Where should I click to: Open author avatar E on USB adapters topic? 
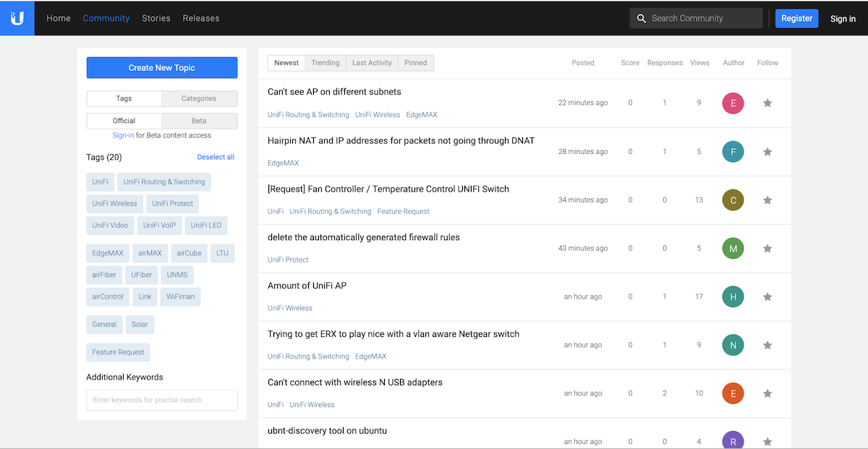733,394
